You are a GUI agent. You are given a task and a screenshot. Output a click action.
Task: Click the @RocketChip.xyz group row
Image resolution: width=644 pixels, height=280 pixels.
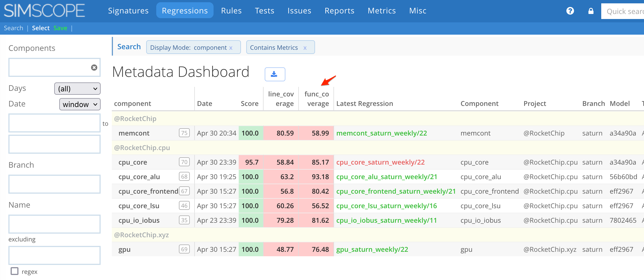tap(378, 235)
